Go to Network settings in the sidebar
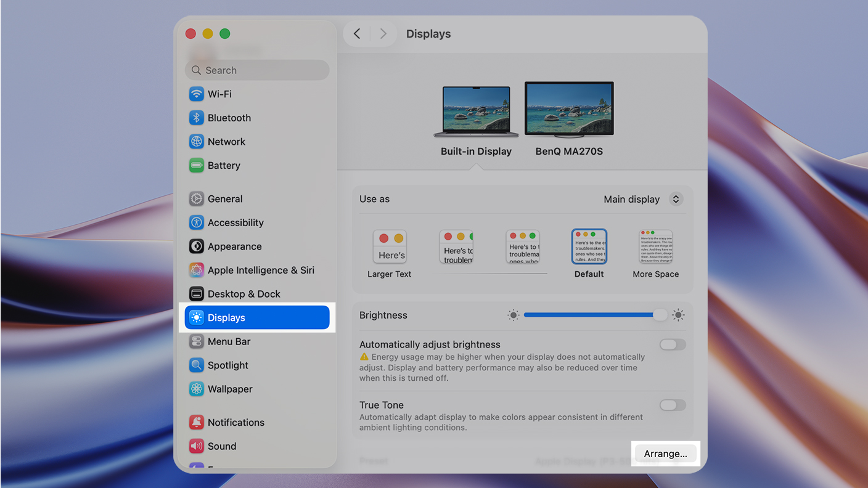The width and height of the screenshot is (868, 488). tap(257, 142)
